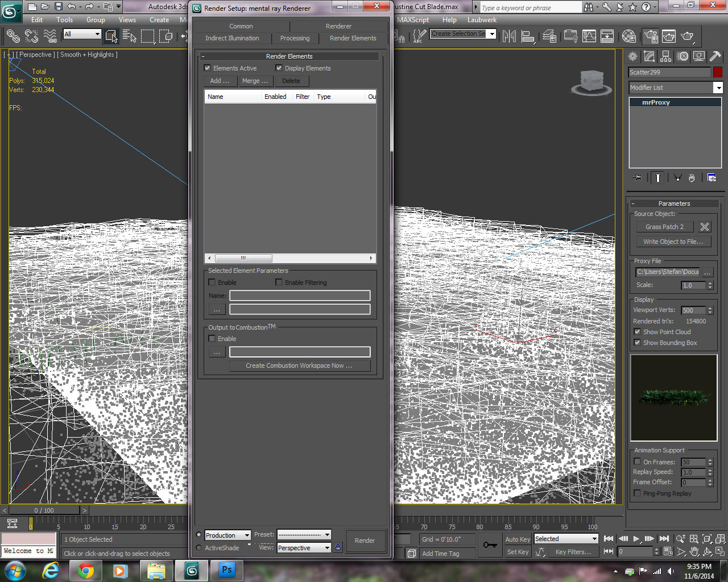Open the Laubwerk menu
The image size is (728, 582).
coord(482,20)
